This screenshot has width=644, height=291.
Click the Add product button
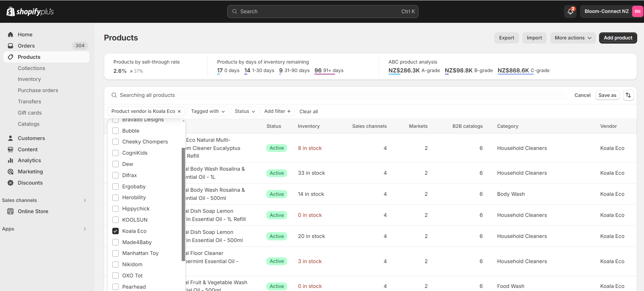point(618,38)
